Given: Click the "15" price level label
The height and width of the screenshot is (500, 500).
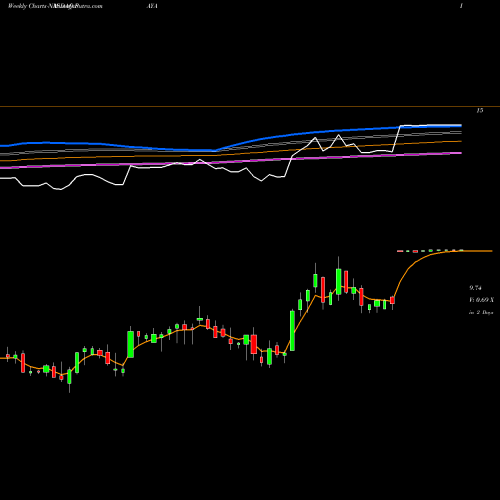Looking at the screenshot, I should point(480,110).
